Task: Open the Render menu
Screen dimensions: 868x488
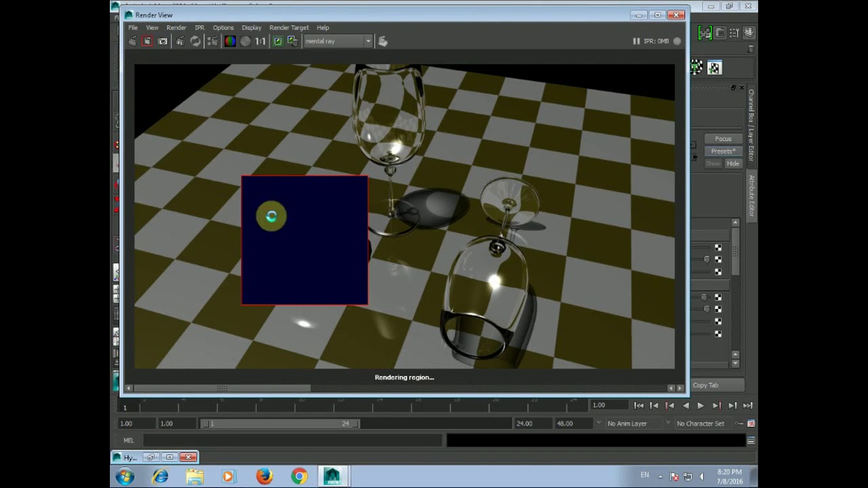Action: (x=176, y=28)
